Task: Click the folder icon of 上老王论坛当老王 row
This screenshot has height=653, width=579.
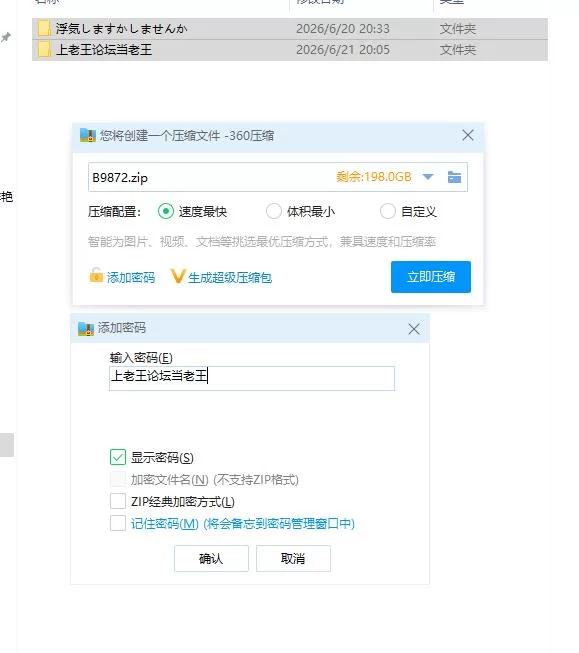Action: click(x=44, y=50)
